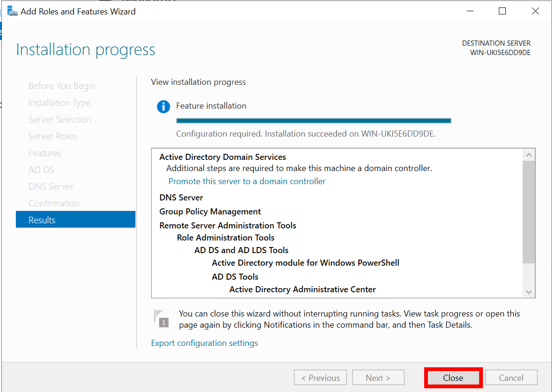The height and width of the screenshot is (392, 552).
Task: Click the Cancel button
Action: click(511, 378)
